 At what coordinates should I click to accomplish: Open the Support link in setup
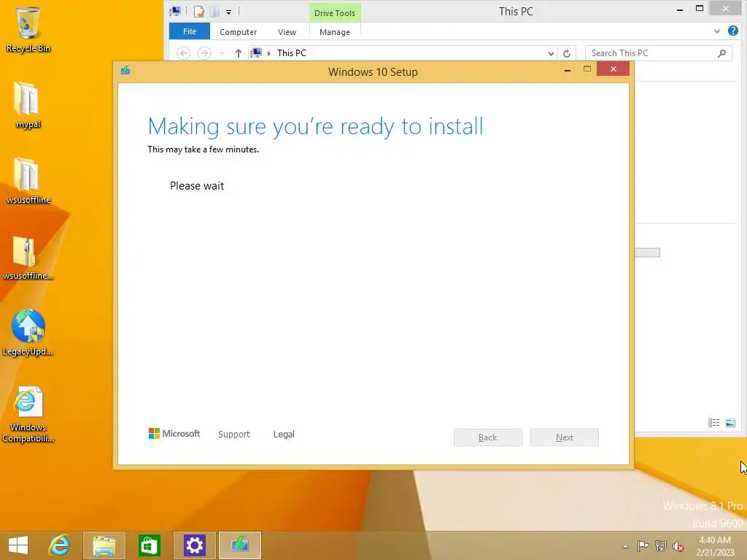pyautogui.click(x=234, y=435)
